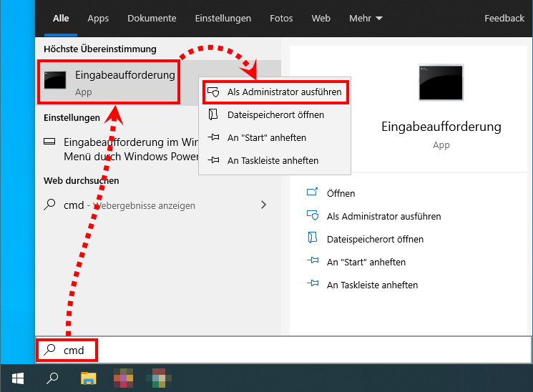The height and width of the screenshot is (392, 533).
Task: Click Feedback link at top right
Action: 504,18
